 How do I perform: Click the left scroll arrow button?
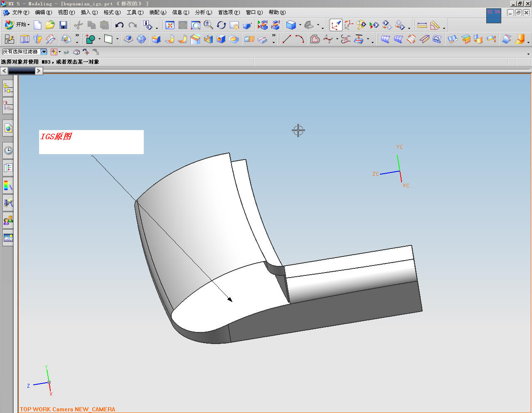coord(4,71)
